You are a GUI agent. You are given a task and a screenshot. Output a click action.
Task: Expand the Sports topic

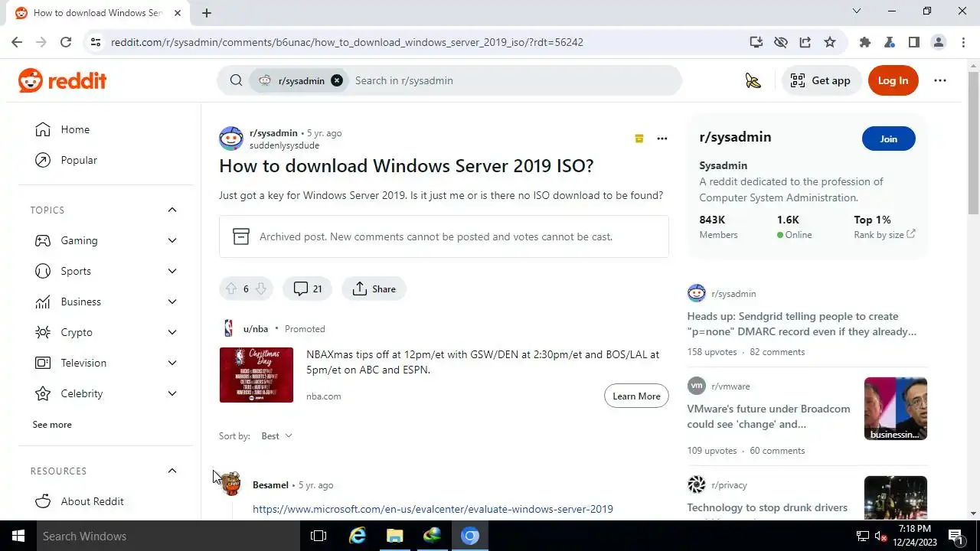172,271
